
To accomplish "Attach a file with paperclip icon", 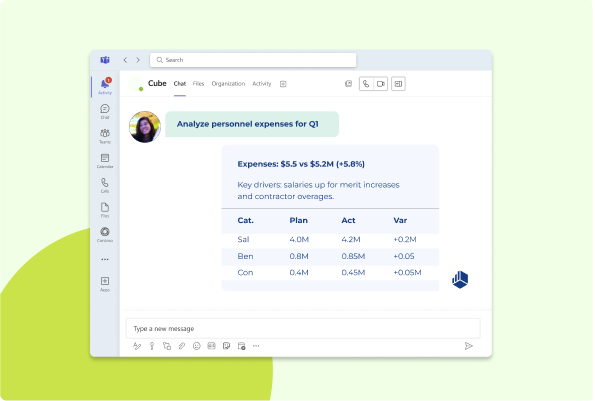I will click(182, 346).
